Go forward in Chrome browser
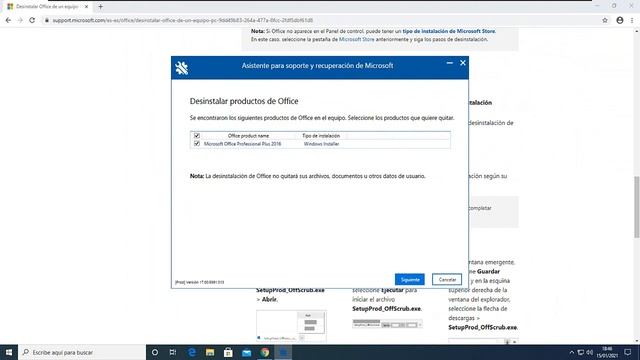640x360 pixels. [x=20, y=20]
